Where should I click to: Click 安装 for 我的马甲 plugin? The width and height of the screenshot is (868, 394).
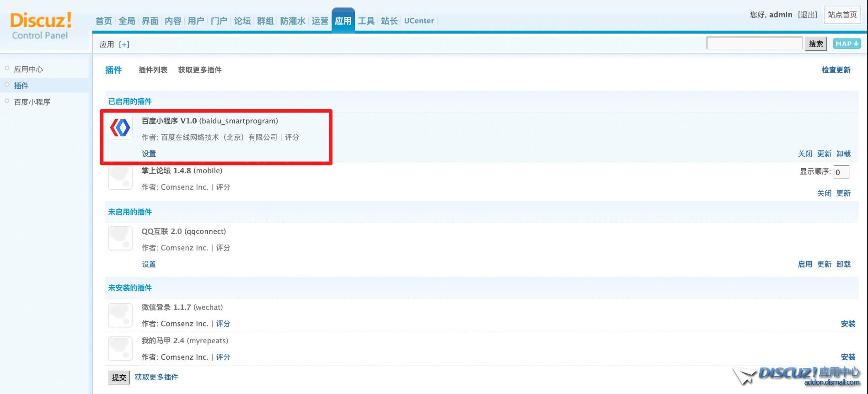tap(848, 357)
